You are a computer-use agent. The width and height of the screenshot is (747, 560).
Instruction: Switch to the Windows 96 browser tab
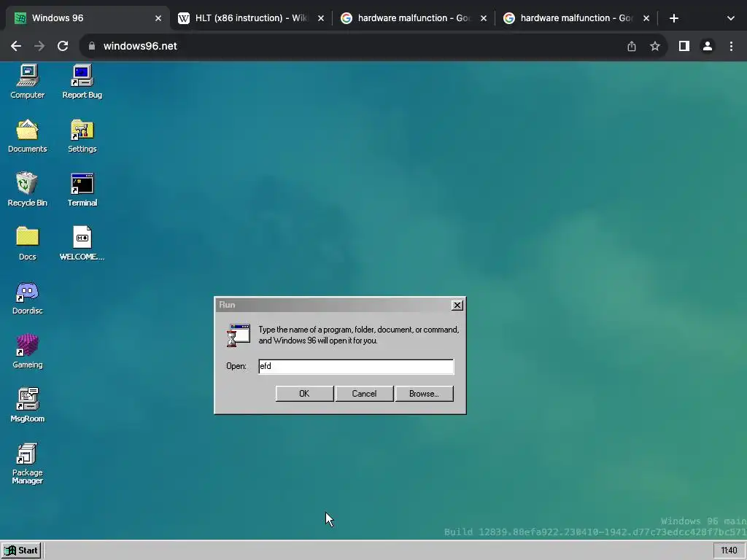[x=87, y=18]
